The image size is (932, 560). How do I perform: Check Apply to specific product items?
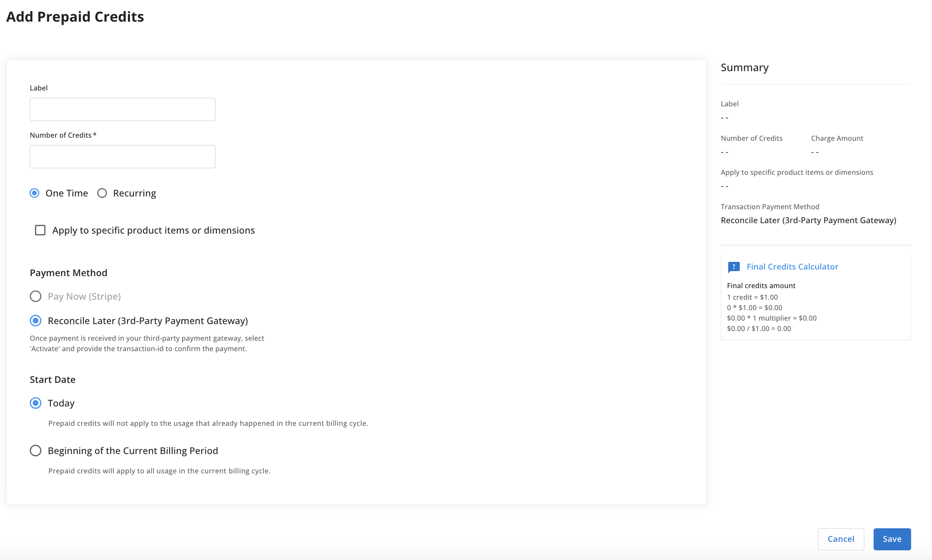pyautogui.click(x=40, y=230)
